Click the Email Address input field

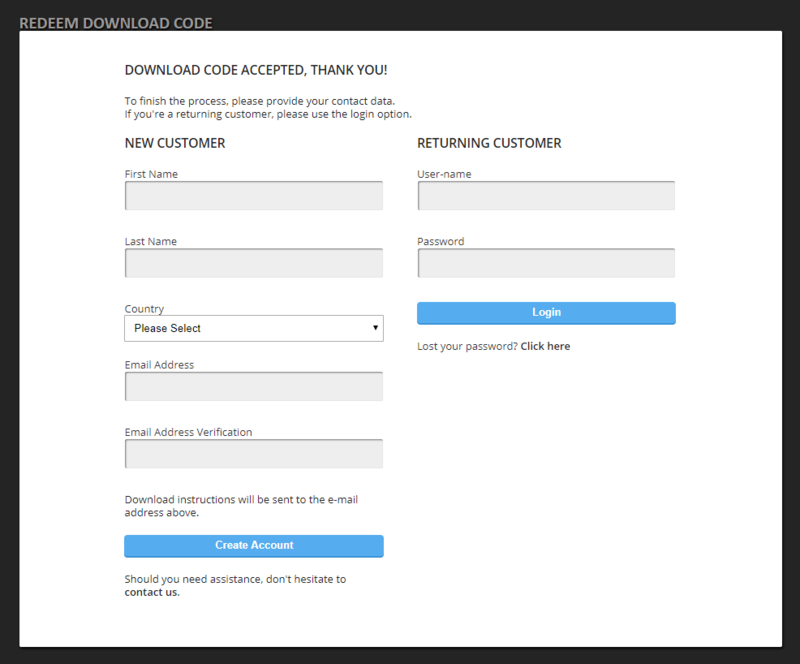(253, 387)
